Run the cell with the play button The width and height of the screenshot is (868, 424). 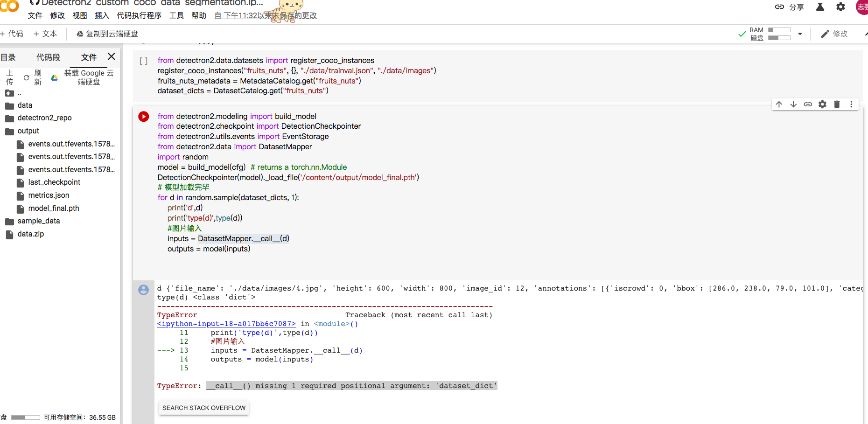pyautogui.click(x=143, y=117)
